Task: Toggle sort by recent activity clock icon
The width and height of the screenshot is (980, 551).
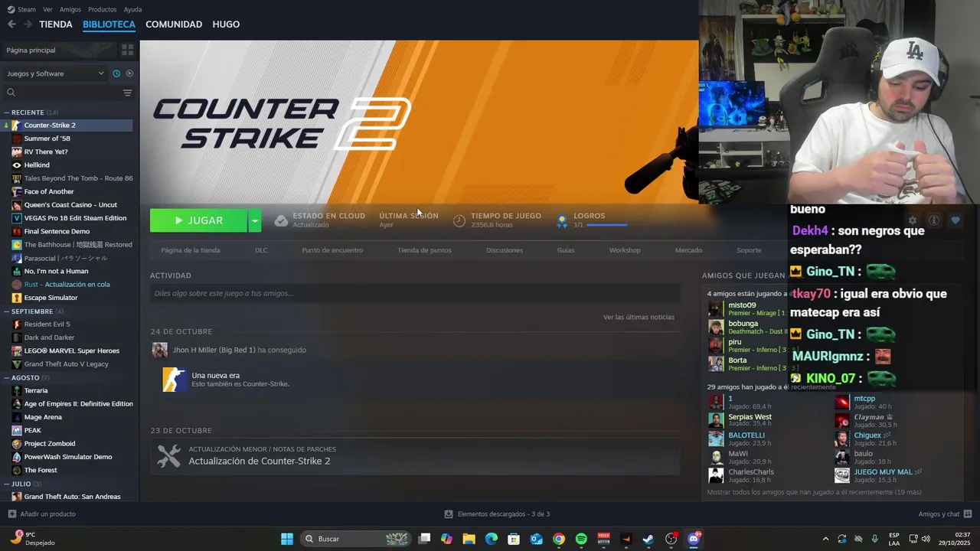Action: point(116,73)
